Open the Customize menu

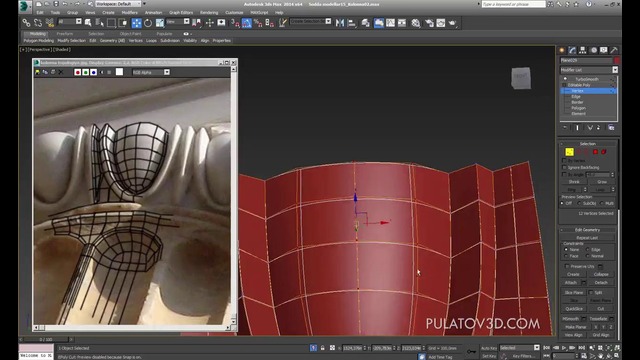tap(234, 13)
